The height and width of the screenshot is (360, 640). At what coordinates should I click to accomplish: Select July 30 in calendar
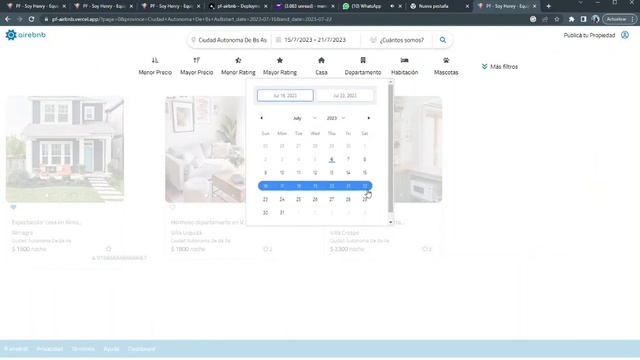[265, 213]
